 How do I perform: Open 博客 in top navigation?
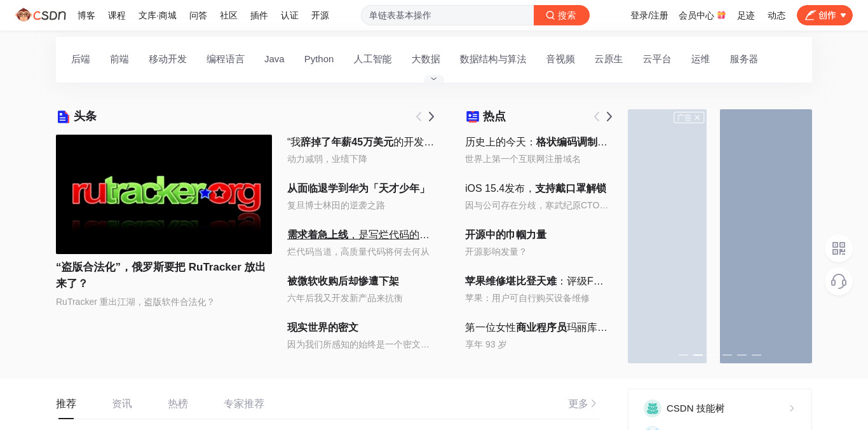point(86,15)
